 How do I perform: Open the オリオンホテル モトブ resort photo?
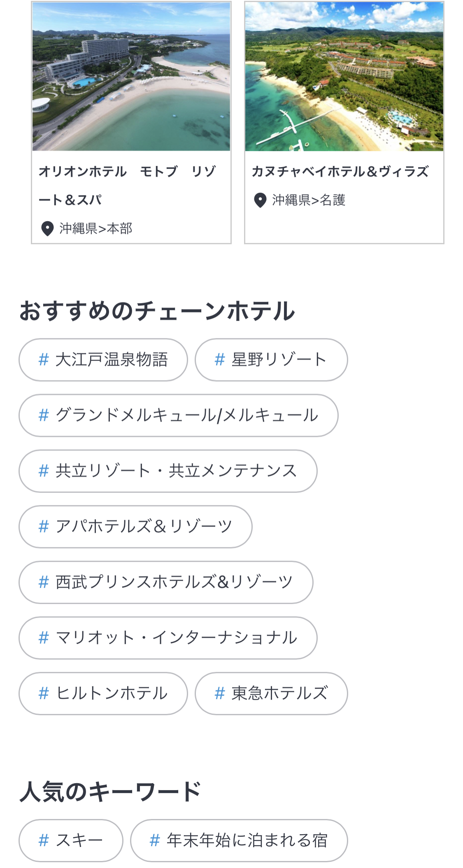coord(131,77)
